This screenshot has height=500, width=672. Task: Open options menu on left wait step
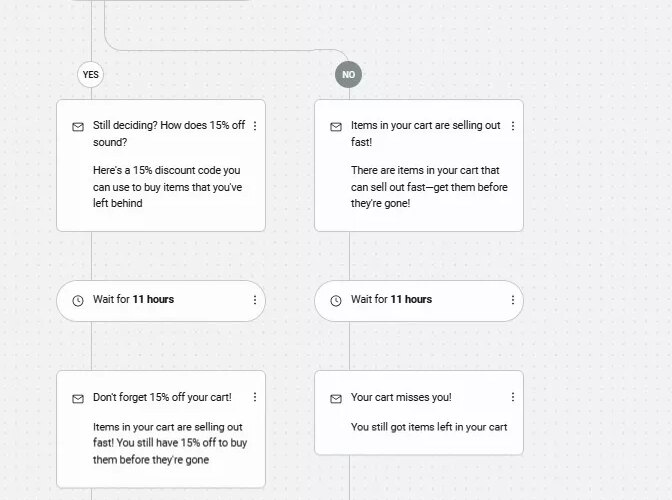(x=255, y=300)
